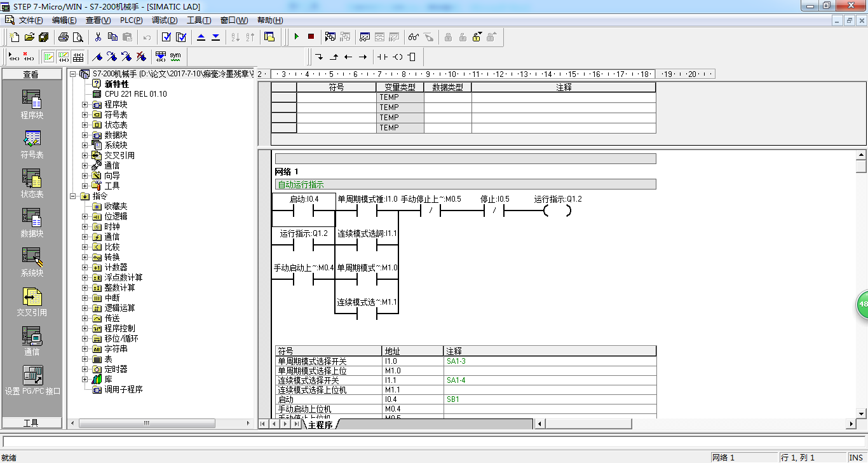This screenshot has height=463, width=868.
Task: Open 数据块 in the navigation bar
Action: 32,223
